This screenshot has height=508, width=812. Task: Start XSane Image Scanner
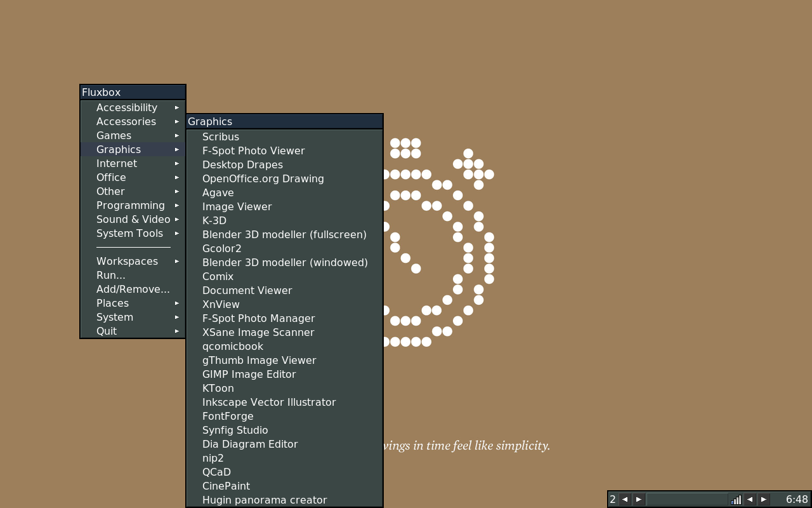pyautogui.click(x=284, y=332)
